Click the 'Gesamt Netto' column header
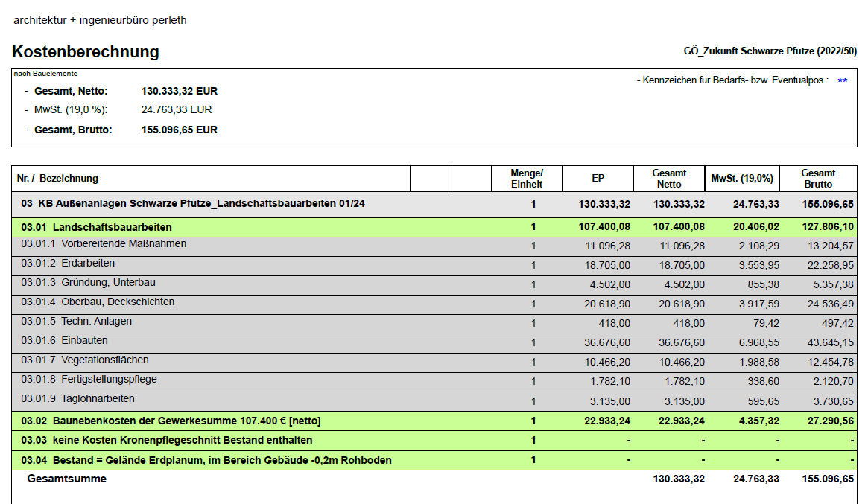 coord(669,179)
